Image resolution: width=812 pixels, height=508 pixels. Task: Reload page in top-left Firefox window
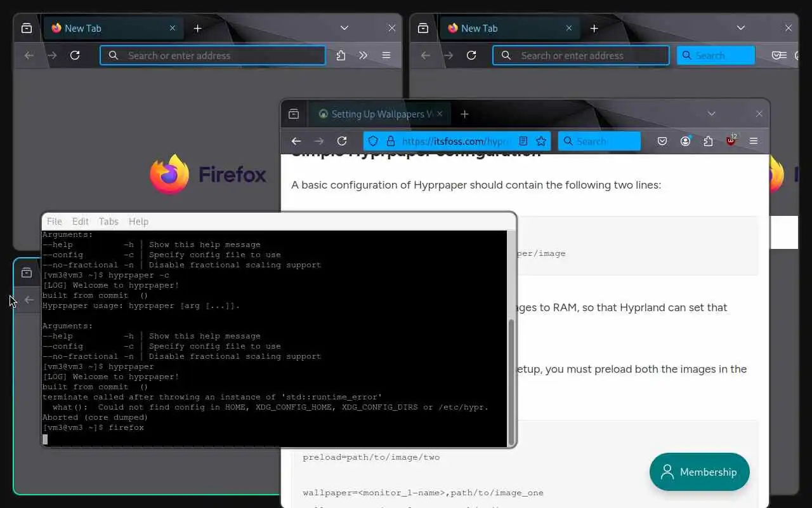(x=75, y=55)
